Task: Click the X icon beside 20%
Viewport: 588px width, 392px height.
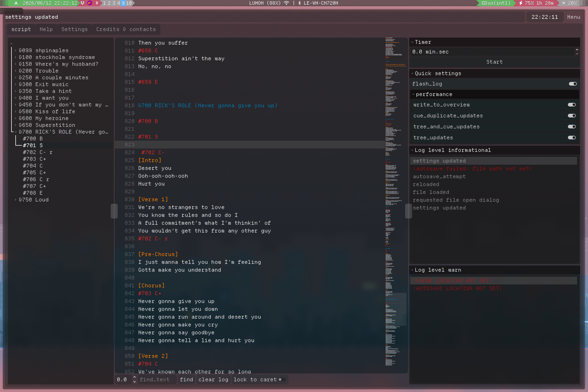Action: coord(564,3)
